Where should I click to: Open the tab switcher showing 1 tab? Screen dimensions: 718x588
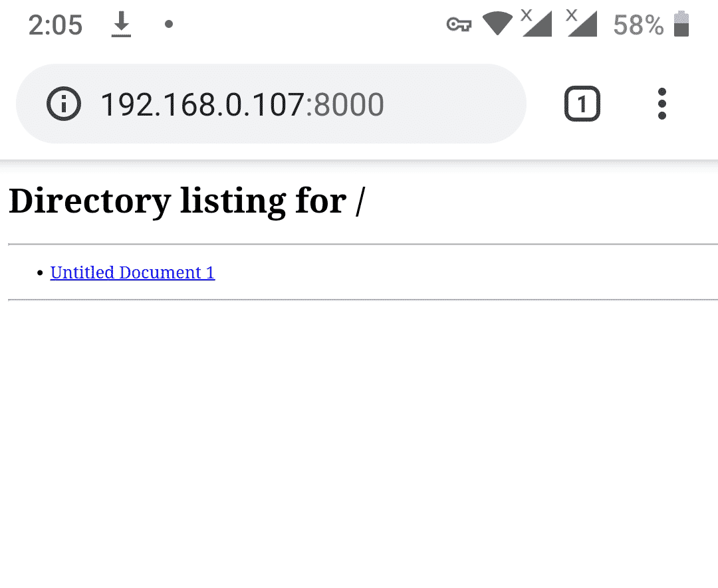[x=582, y=104]
